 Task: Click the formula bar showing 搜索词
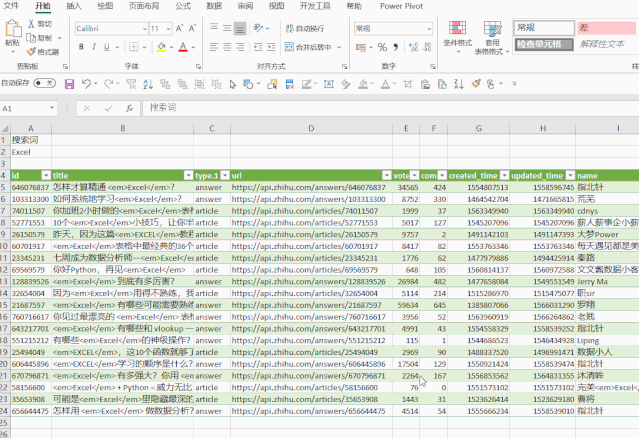click(x=390, y=108)
